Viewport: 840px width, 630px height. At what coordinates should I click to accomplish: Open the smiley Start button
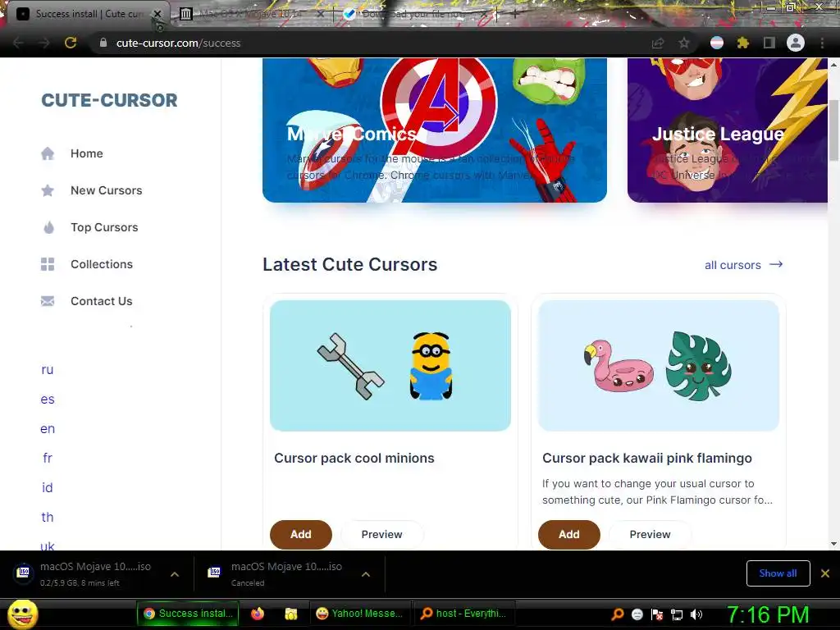click(22, 614)
